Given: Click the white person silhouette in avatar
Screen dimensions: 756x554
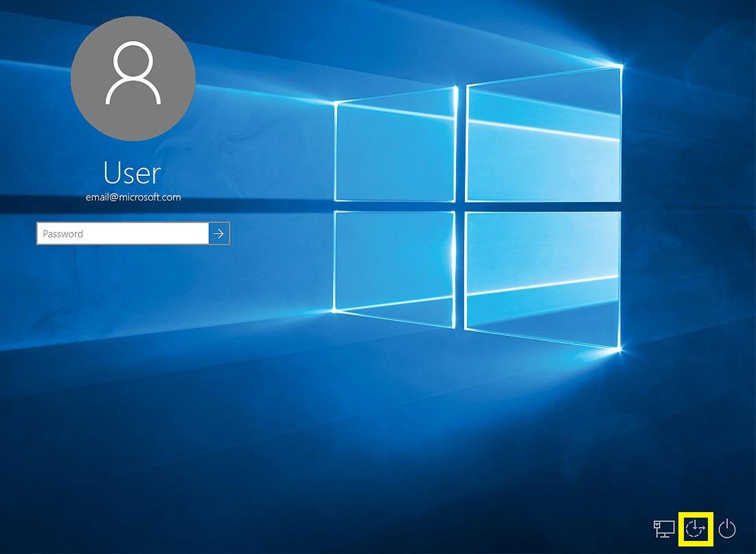Looking at the screenshot, I should (x=133, y=73).
